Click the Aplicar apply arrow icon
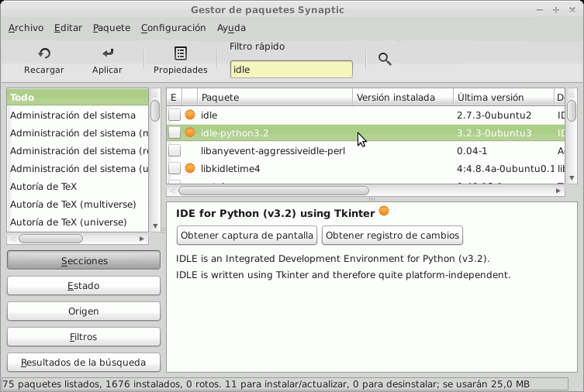This screenshot has height=392, width=584. (x=108, y=53)
